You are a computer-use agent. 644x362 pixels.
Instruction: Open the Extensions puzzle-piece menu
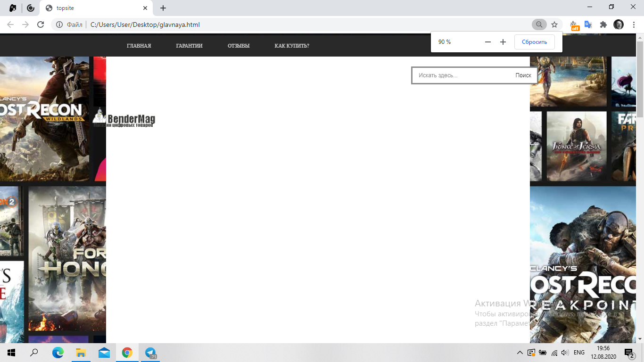[x=603, y=25]
